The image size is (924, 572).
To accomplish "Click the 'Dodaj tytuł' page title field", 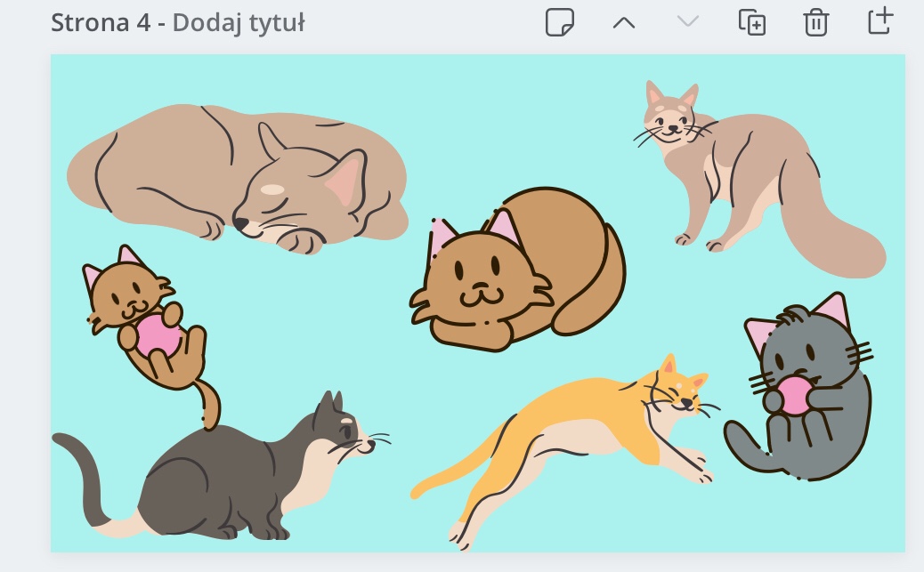I will 239,22.
